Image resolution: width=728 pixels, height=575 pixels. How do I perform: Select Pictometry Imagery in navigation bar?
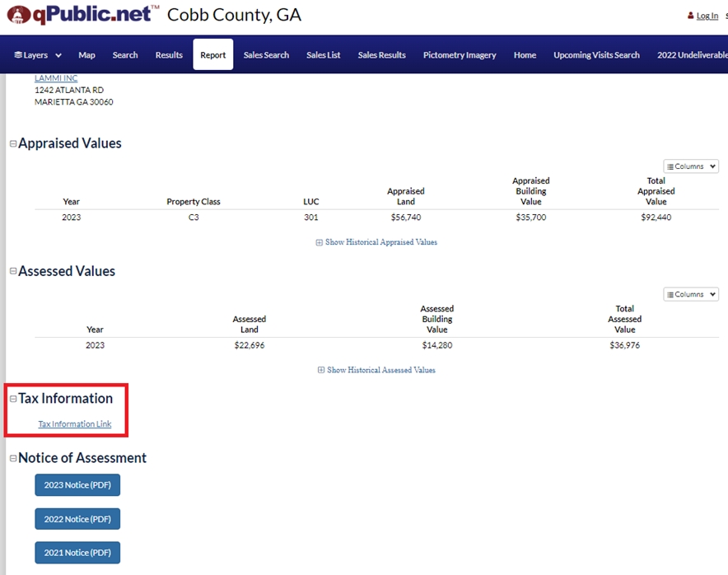tap(460, 55)
